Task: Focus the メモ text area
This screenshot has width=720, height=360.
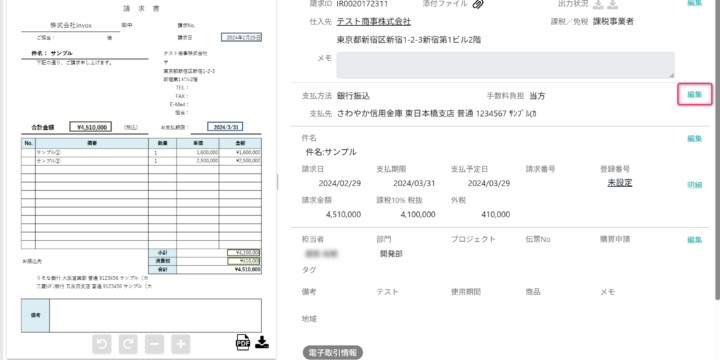Action: (506, 65)
